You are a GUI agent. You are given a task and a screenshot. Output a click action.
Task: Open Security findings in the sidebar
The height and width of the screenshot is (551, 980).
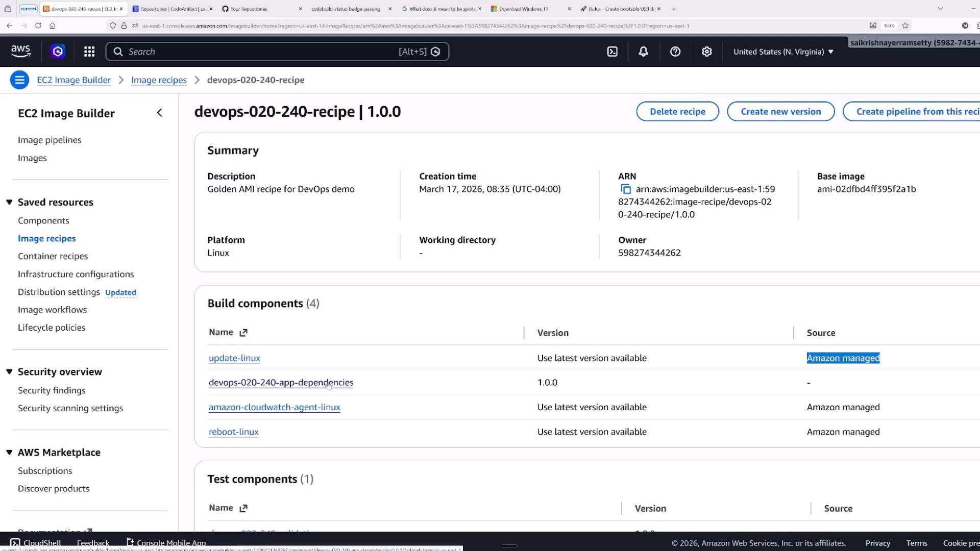tap(52, 390)
